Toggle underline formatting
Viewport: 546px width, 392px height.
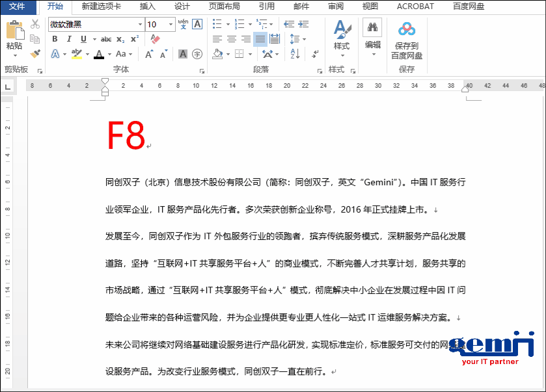pyautogui.click(x=83, y=38)
